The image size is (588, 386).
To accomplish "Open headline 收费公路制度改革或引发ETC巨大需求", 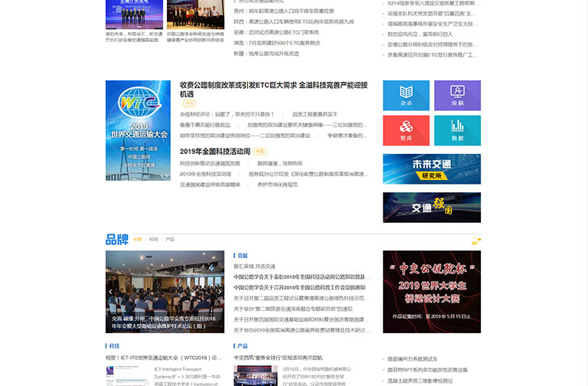I will [x=273, y=89].
